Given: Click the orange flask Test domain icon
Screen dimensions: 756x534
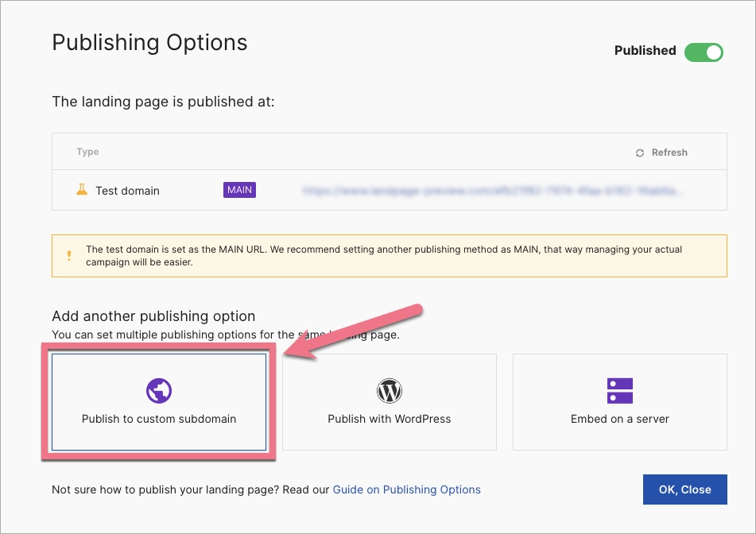Looking at the screenshot, I should point(81,190).
